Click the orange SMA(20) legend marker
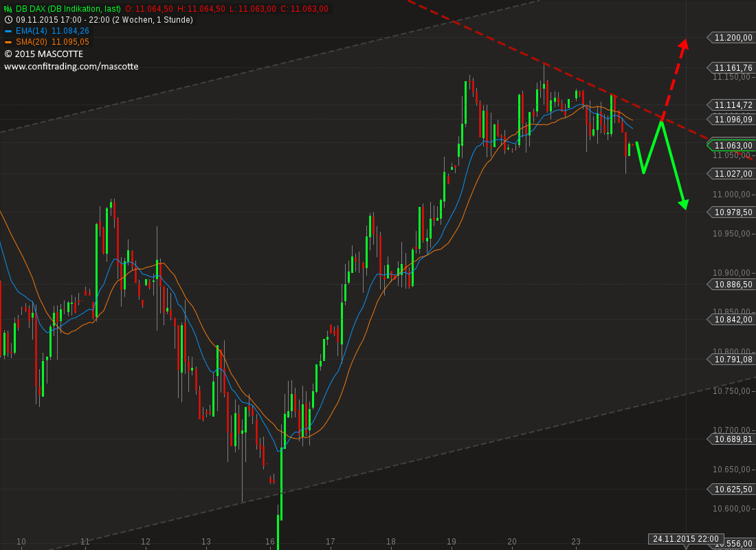The width and height of the screenshot is (756, 550). click(8, 42)
